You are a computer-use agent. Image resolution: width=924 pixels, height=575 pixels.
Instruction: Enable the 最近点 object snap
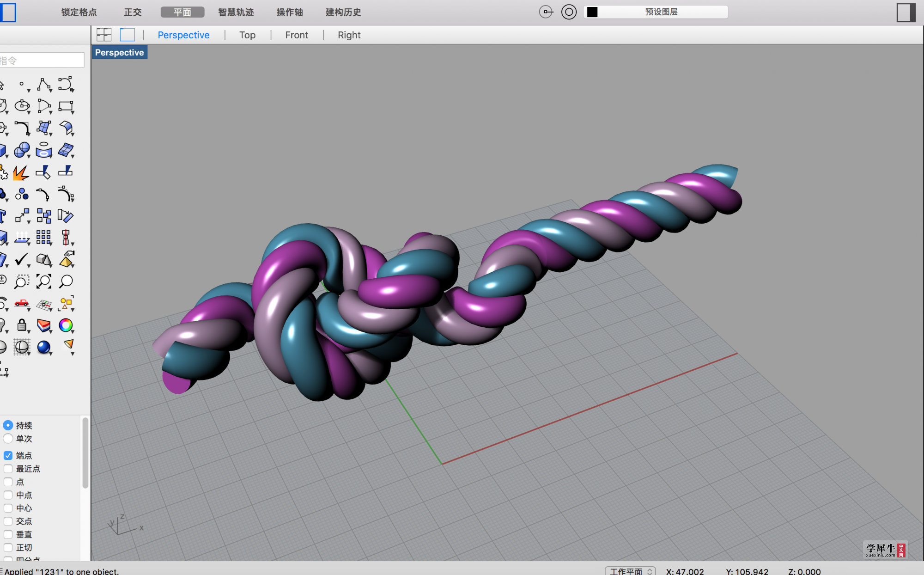tap(8, 469)
